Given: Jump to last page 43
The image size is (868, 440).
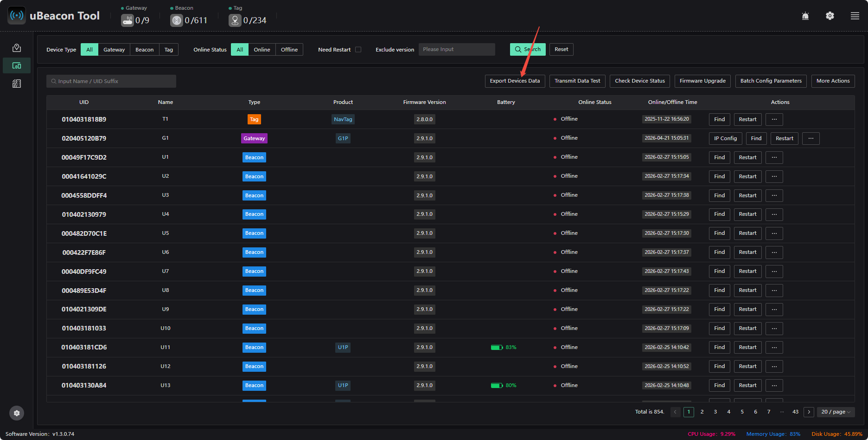Looking at the screenshot, I should 796,412.
